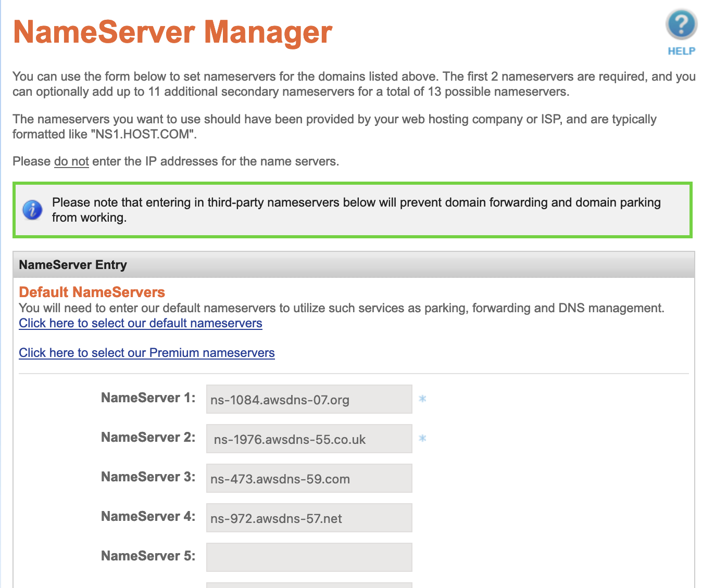Select the Premium nameservers link
Screen dimensions: 702x588
click(147, 353)
